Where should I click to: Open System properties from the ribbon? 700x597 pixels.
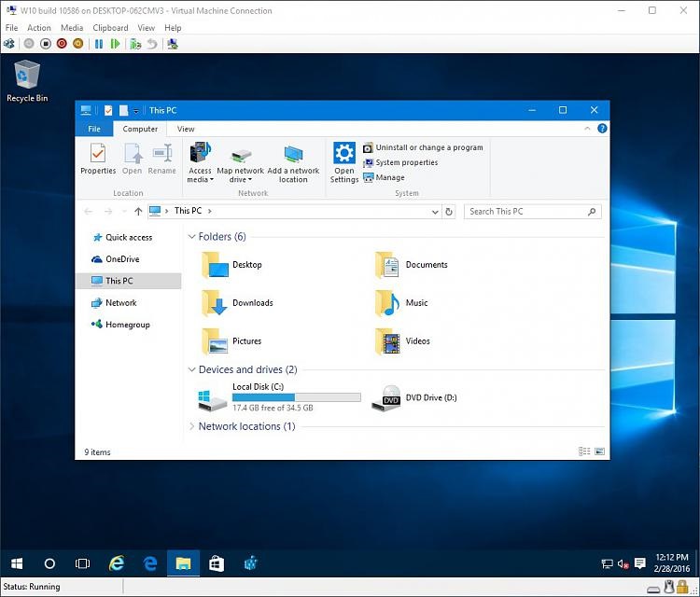(x=400, y=162)
